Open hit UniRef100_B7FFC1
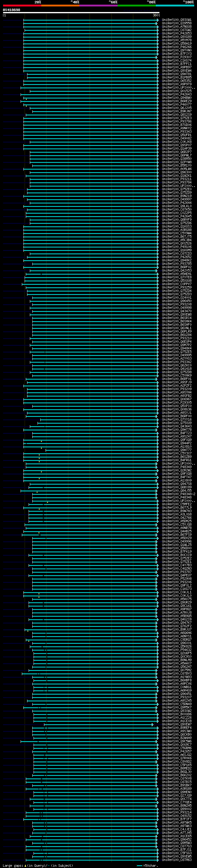197x868 pixels. [x=177, y=64]
